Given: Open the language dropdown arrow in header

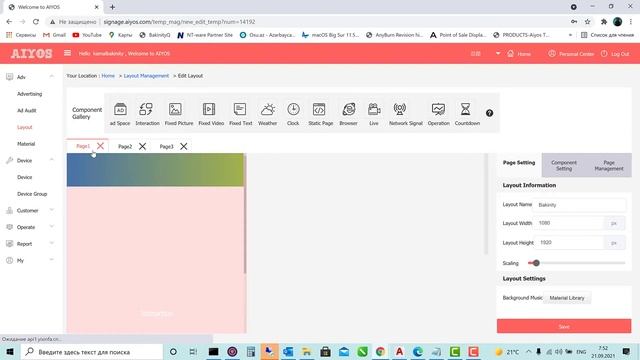Looking at the screenshot, I should 498,53.
